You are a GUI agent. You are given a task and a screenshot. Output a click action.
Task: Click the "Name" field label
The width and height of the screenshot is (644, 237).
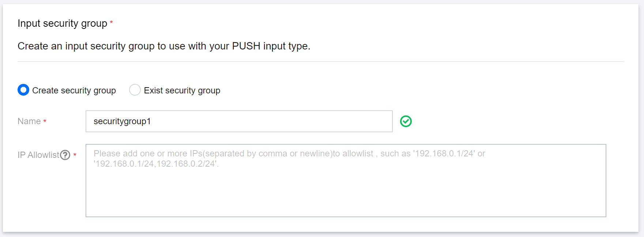pos(29,121)
